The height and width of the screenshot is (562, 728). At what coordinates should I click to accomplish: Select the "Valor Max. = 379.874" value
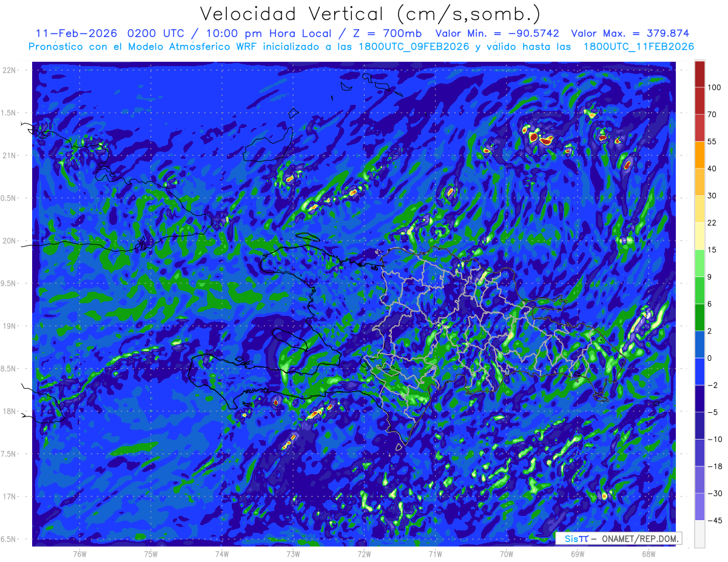[x=630, y=33]
